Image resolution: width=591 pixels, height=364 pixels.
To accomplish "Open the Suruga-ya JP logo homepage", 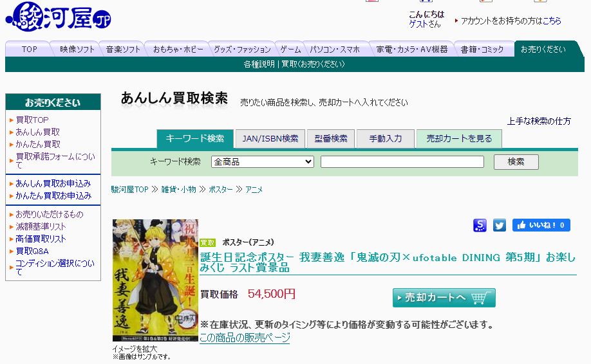I will pos(59,17).
